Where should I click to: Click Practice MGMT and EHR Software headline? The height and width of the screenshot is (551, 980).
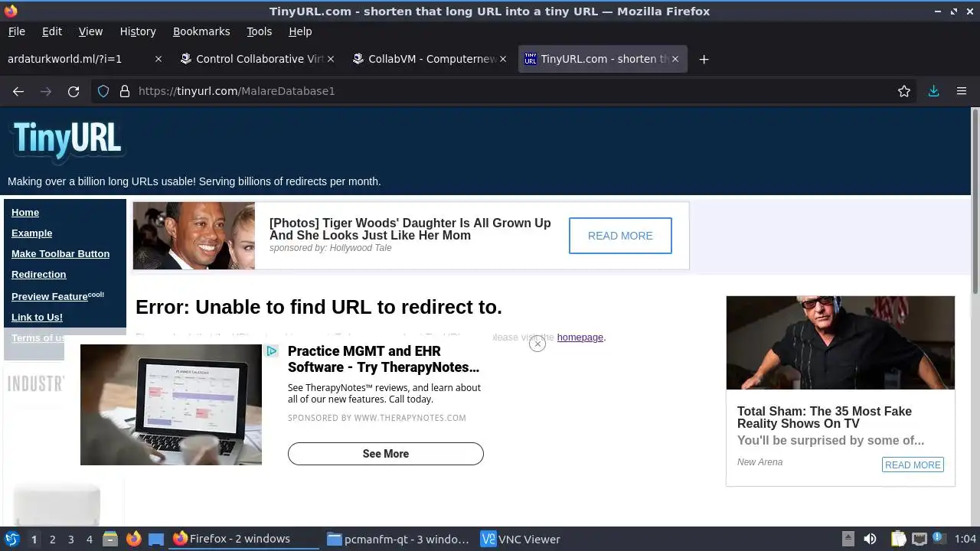coord(384,359)
